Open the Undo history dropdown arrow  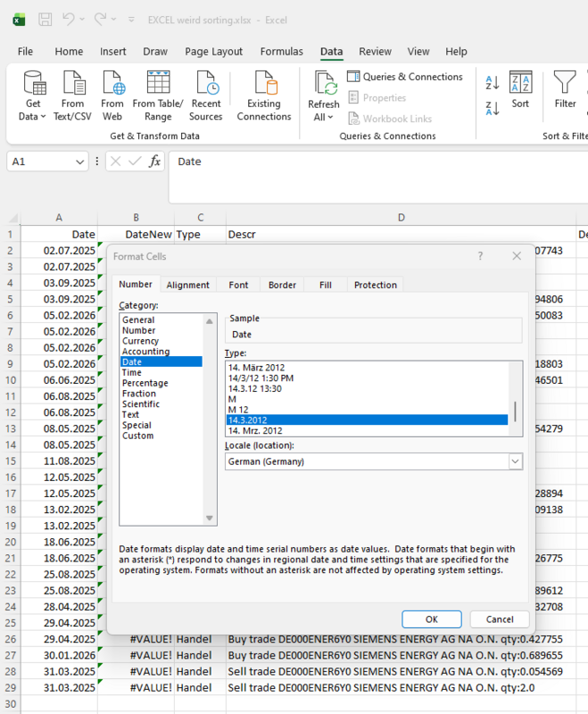(x=83, y=19)
